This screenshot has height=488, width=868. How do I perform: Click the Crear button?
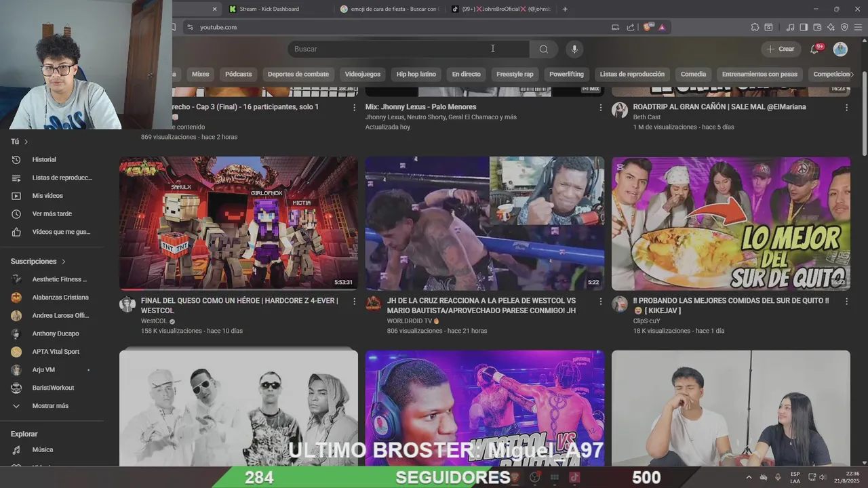781,49
